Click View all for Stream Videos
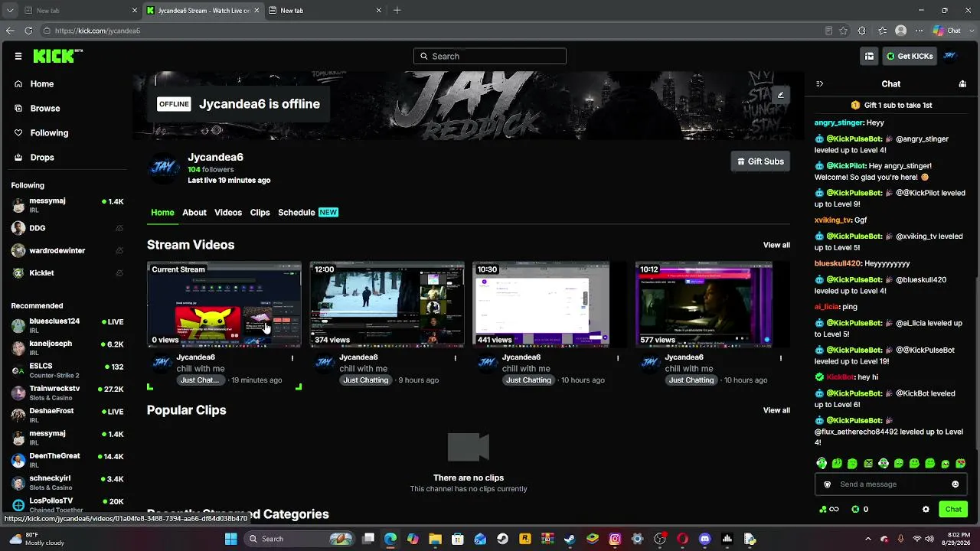980x551 pixels. click(776, 245)
